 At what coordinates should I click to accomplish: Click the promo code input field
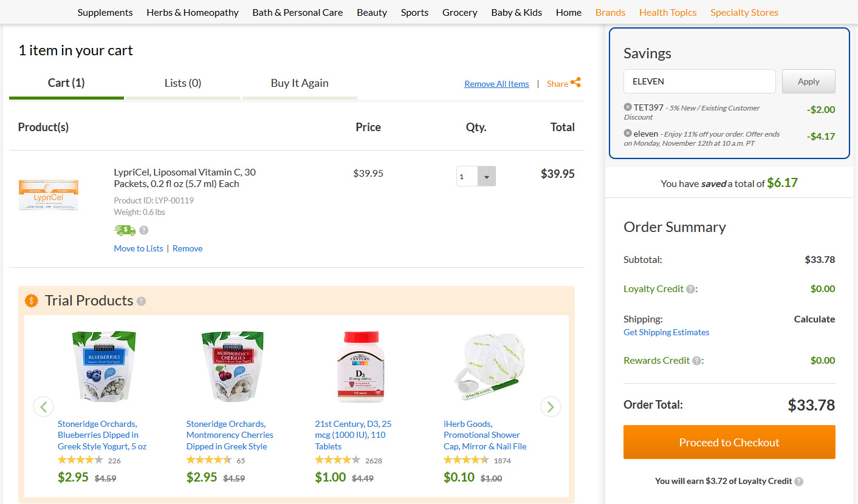pos(699,81)
